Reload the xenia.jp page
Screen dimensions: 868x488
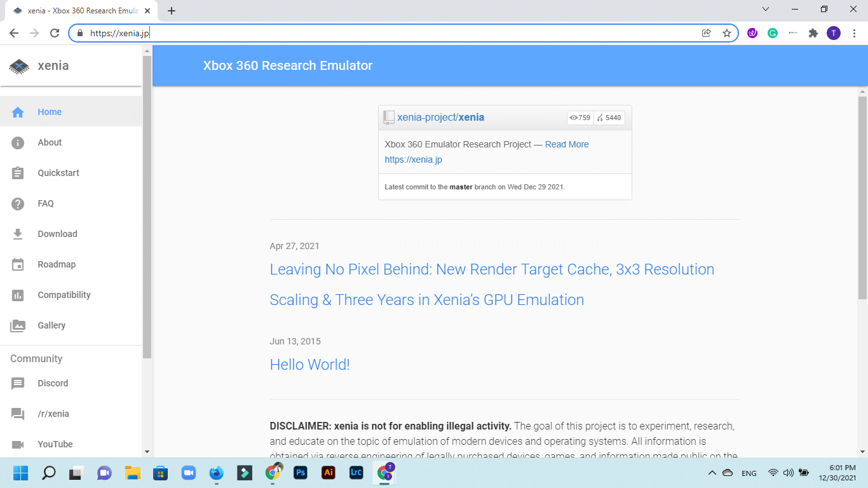click(x=55, y=33)
